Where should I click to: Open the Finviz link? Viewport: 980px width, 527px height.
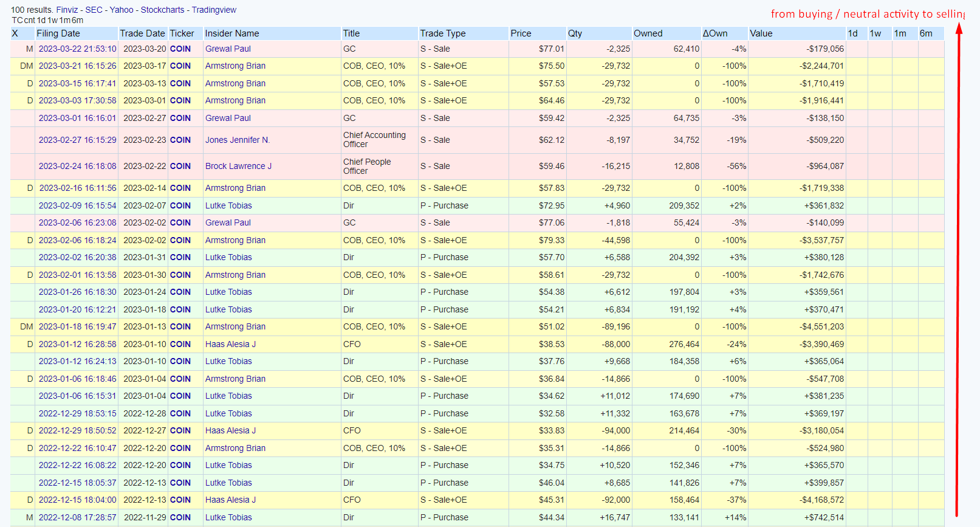pos(67,10)
